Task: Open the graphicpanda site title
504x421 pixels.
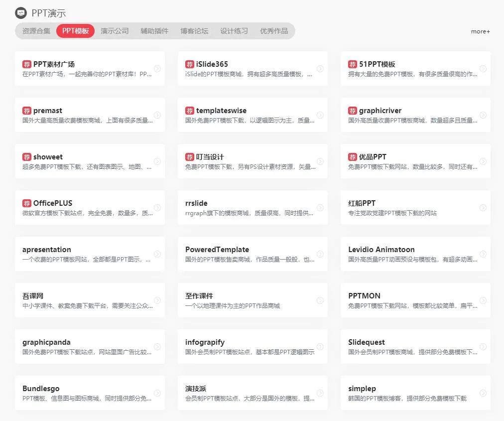Action: click(x=46, y=342)
